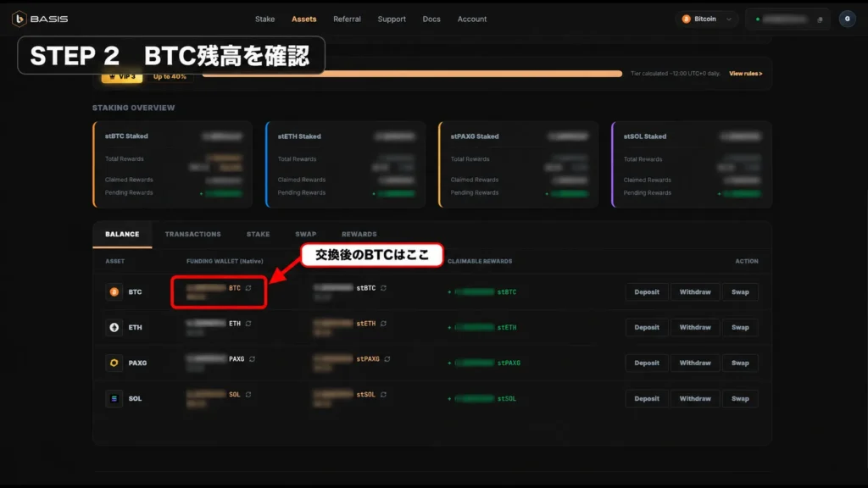Click the Up to 40% badge
This screenshot has height=488, width=868.
pyautogui.click(x=170, y=77)
